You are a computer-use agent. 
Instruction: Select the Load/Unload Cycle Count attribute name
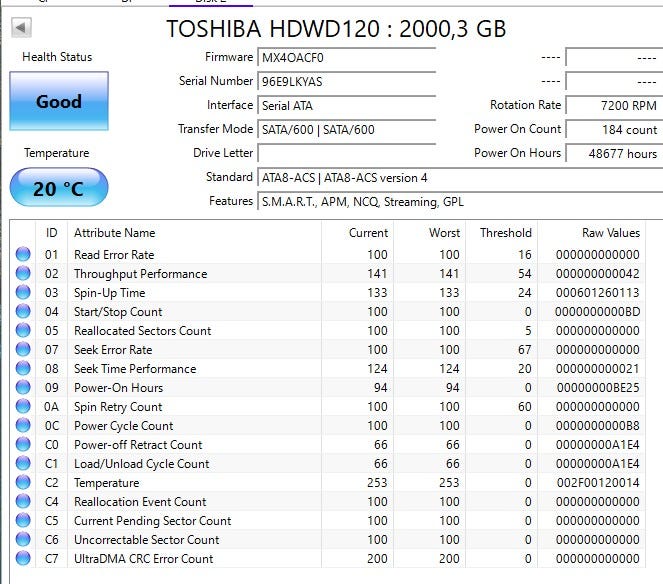pyautogui.click(x=142, y=464)
